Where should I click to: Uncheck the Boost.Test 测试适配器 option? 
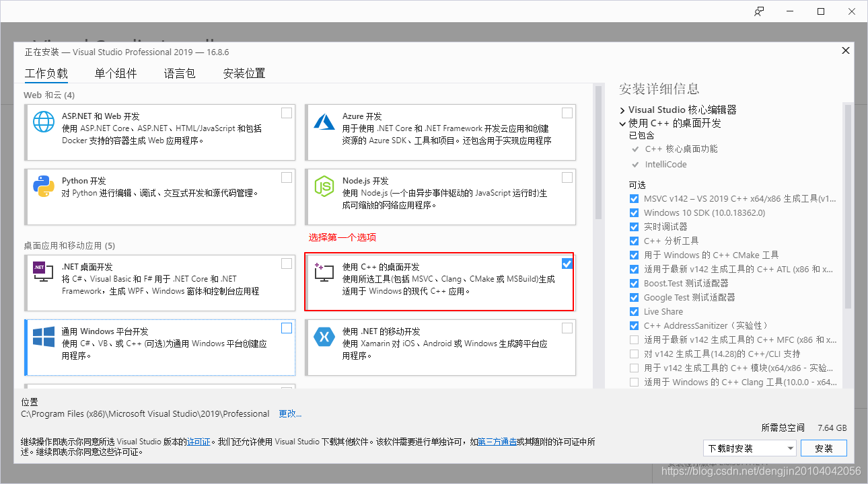point(634,283)
